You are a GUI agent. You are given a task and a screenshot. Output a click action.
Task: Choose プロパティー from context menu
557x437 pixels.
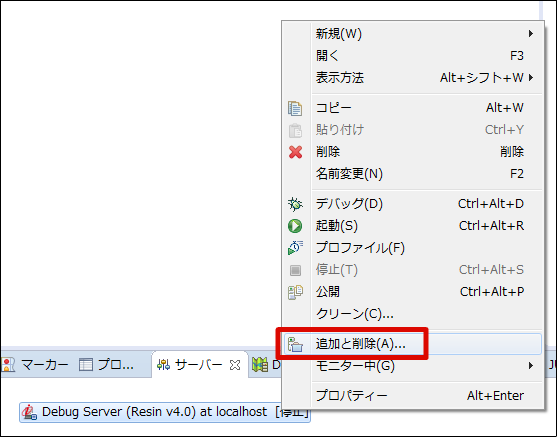[x=412, y=395]
